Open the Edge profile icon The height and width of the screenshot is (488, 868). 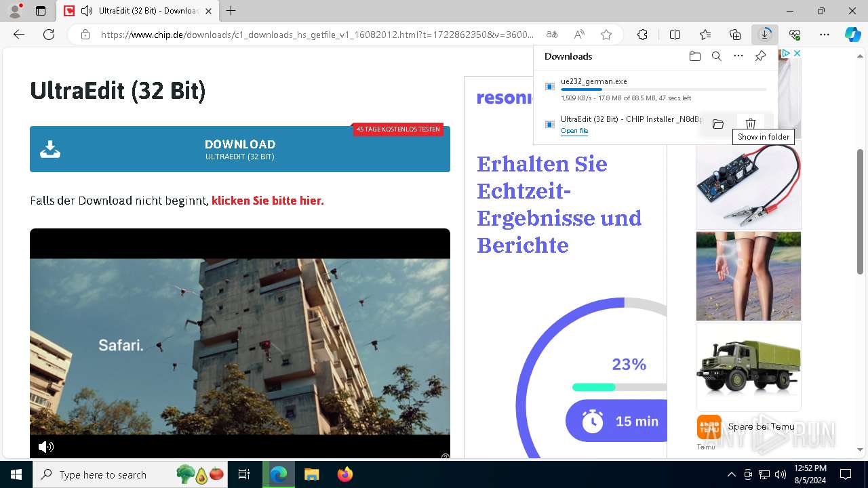point(15,11)
